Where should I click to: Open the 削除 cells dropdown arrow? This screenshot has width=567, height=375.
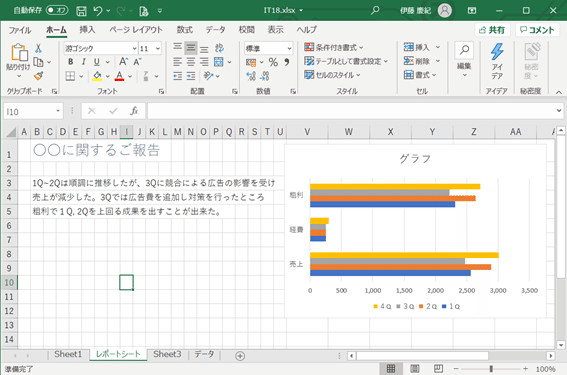click(438, 61)
